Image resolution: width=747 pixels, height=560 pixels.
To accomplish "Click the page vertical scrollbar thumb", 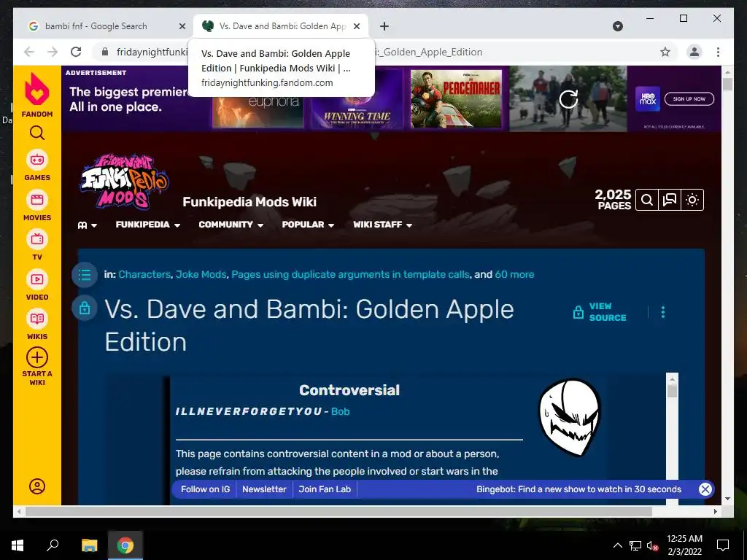I will [x=727, y=84].
